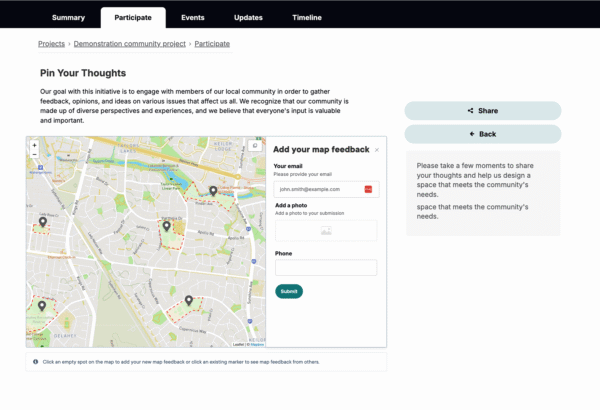Open the Projects breadcrumb link
The width and height of the screenshot is (600, 410).
coord(51,44)
